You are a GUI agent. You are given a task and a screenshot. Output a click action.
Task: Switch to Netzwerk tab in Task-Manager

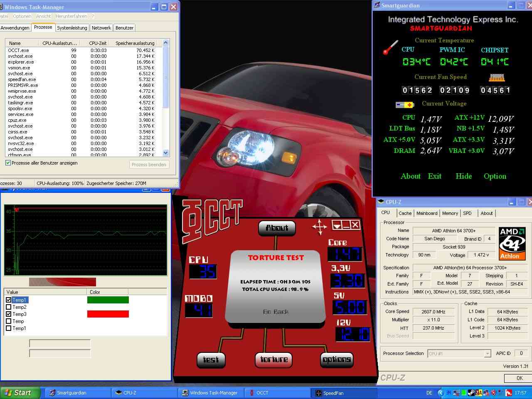click(101, 28)
